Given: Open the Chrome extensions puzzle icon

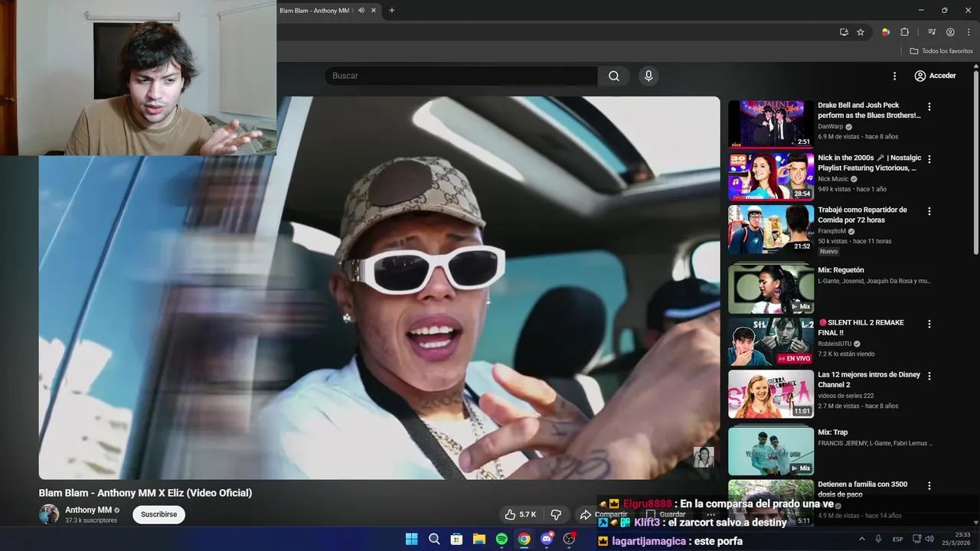Looking at the screenshot, I should (x=905, y=32).
